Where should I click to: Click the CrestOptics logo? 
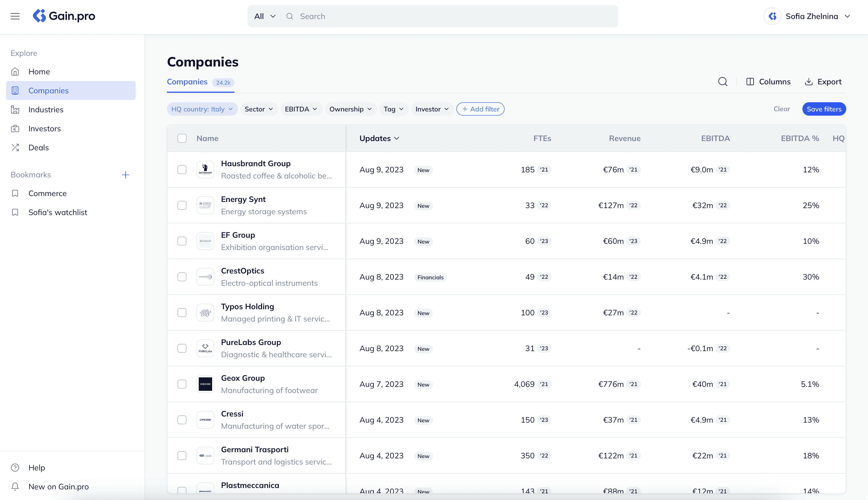(205, 277)
